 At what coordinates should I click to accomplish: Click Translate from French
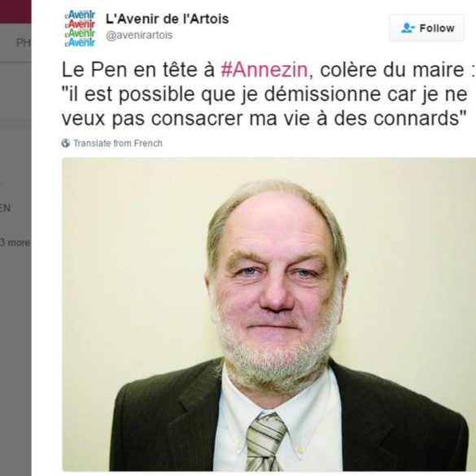pyautogui.click(x=118, y=143)
